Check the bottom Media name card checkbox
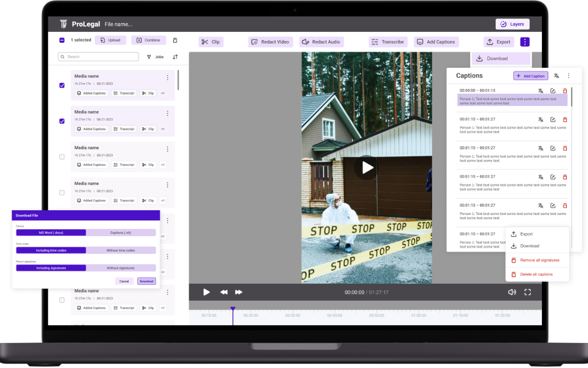Screen dimensions: 588x368 62,300
